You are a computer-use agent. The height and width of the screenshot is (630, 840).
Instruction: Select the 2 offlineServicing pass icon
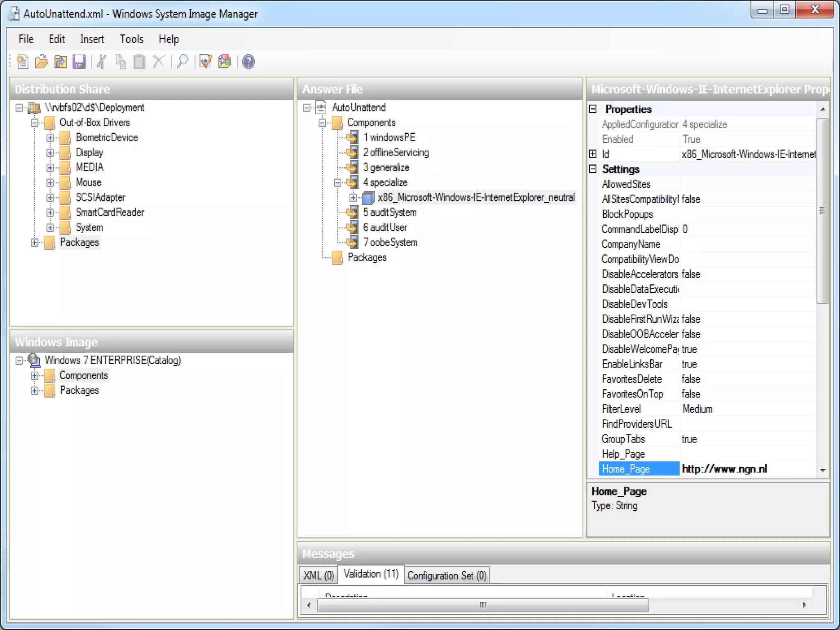[x=352, y=153]
